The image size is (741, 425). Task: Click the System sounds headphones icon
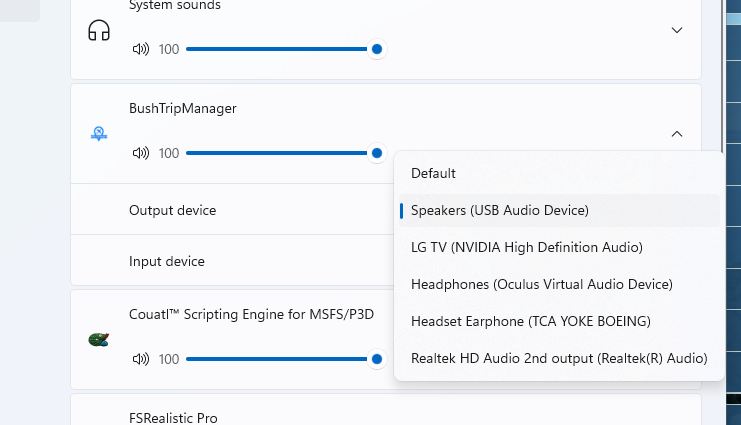(x=99, y=30)
